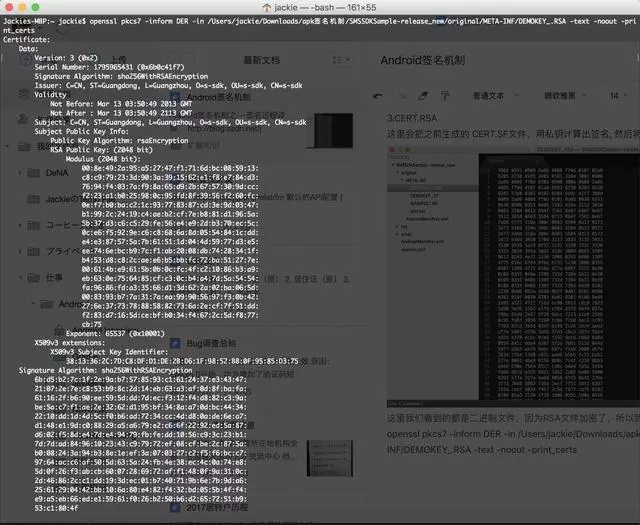Click the note icon beside Bug调查总结
Viewport: 640px width, 525px height.
175,343
